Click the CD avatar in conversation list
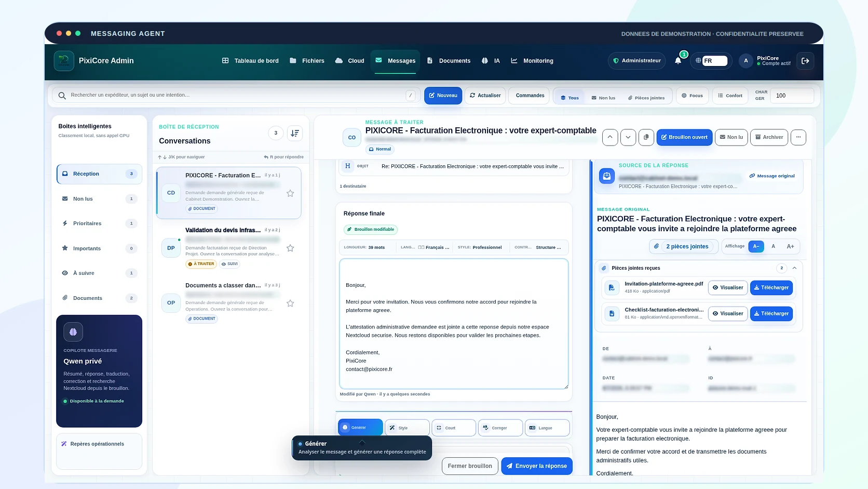 171,193
